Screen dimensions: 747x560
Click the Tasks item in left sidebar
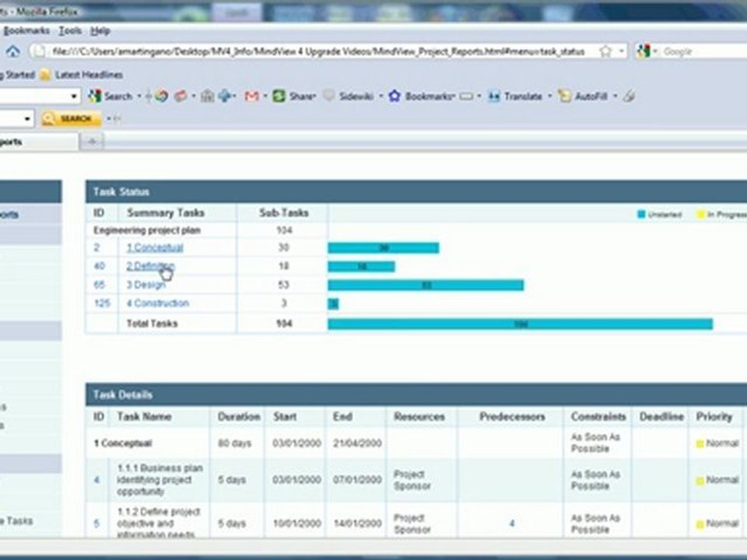coord(16,521)
